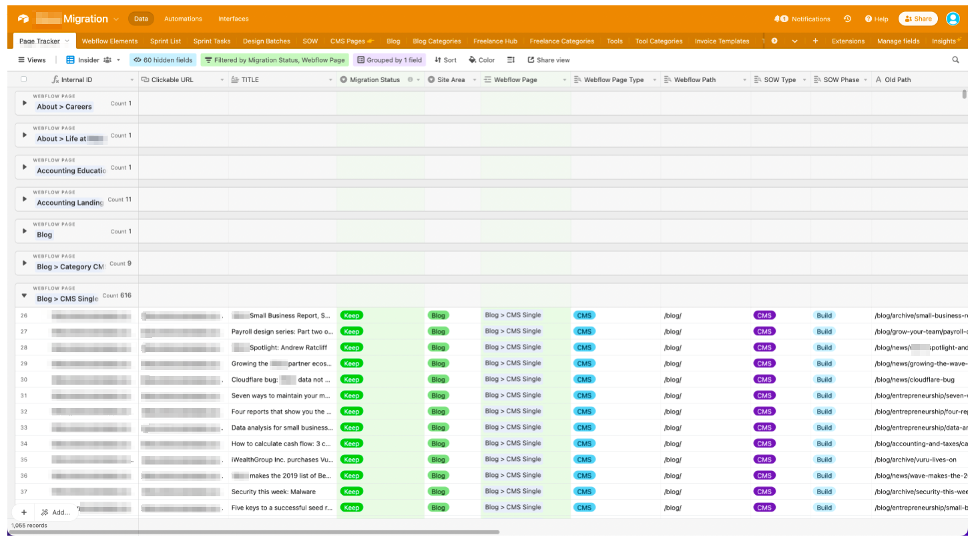This screenshot has width=980, height=549.
Task: Open the user account avatar
Action: (953, 19)
